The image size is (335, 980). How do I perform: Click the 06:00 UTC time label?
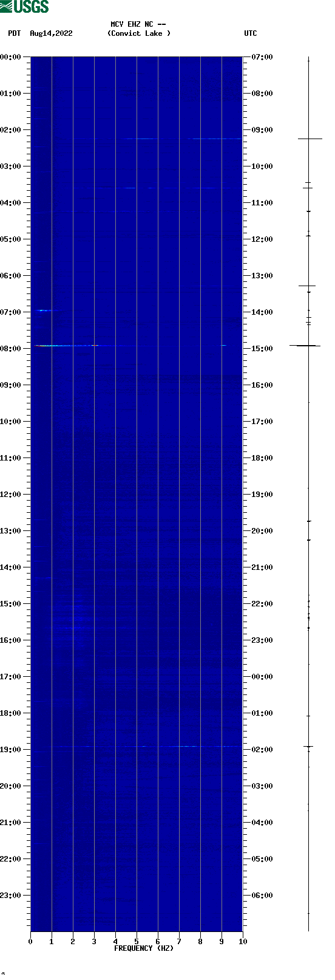[262, 896]
